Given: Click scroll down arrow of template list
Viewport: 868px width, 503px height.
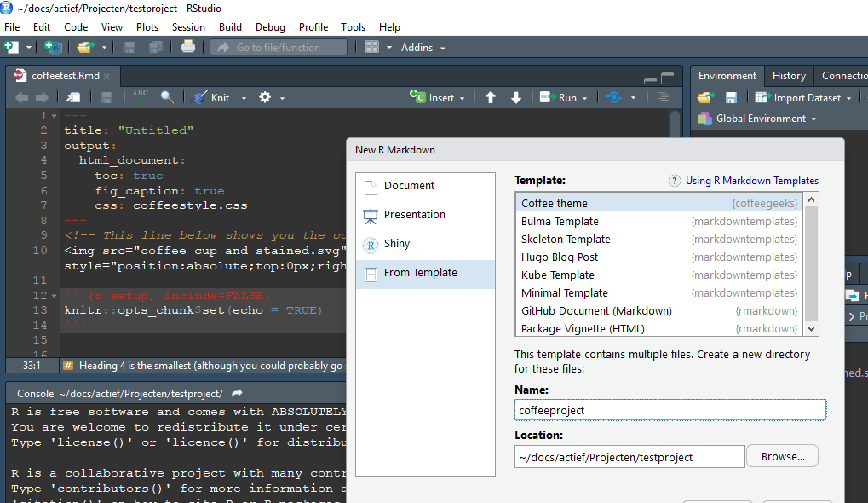Looking at the screenshot, I should click(x=811, y=329).
